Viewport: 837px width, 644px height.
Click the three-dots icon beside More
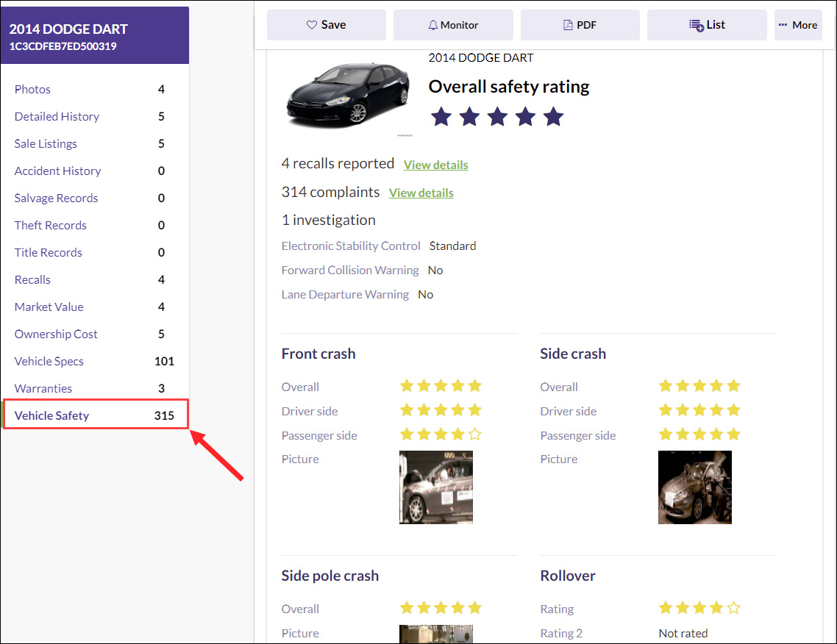tap(783, 25)
